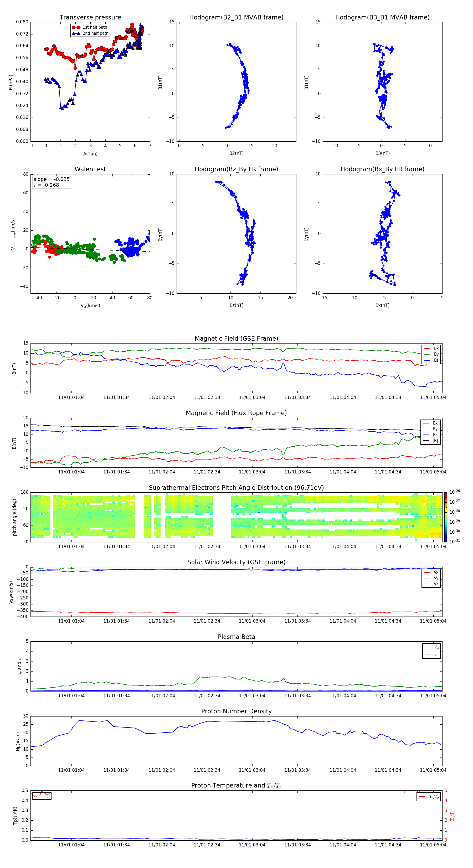Click the 180 tick on the pitch angle axis

[25, 492]
